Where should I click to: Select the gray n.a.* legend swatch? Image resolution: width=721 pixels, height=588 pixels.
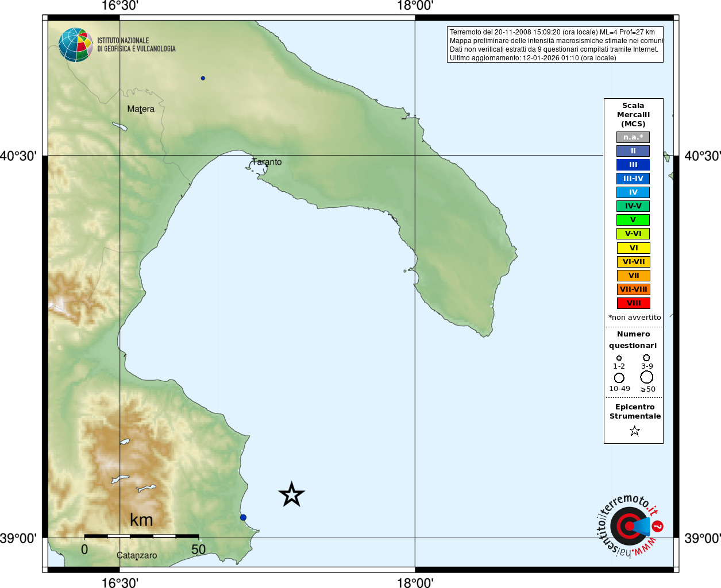(x=633, y=137)
